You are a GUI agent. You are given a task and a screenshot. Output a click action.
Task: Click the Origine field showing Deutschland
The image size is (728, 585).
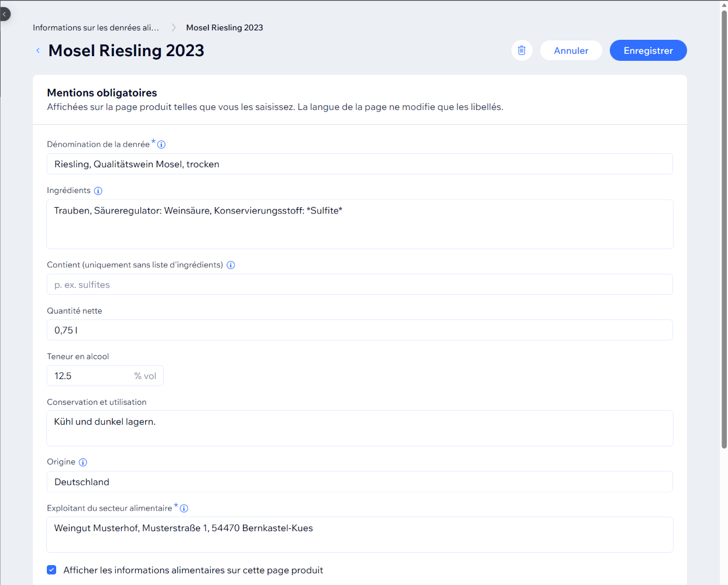click(360, 481)
